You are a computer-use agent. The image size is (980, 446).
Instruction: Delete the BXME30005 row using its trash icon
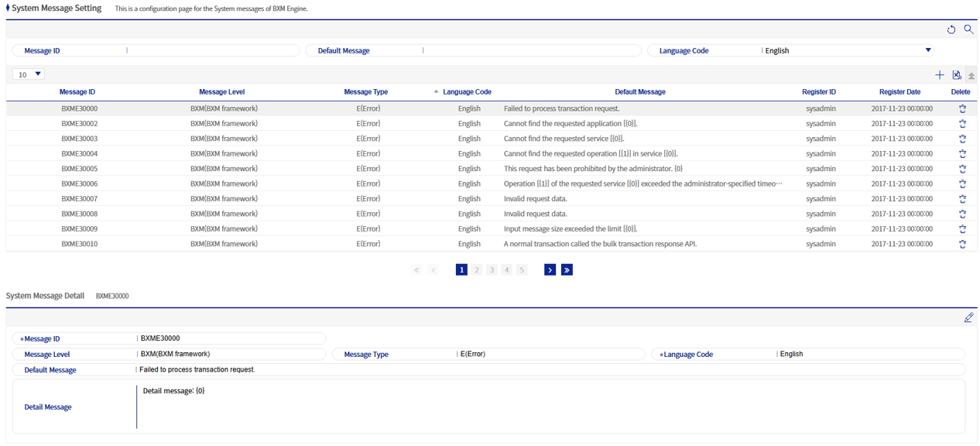(962, 169)
